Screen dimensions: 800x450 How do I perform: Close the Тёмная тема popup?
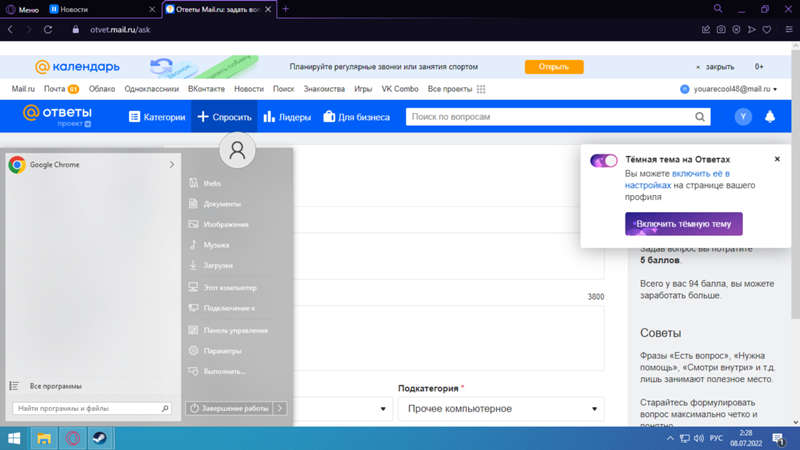click(777, 159)
